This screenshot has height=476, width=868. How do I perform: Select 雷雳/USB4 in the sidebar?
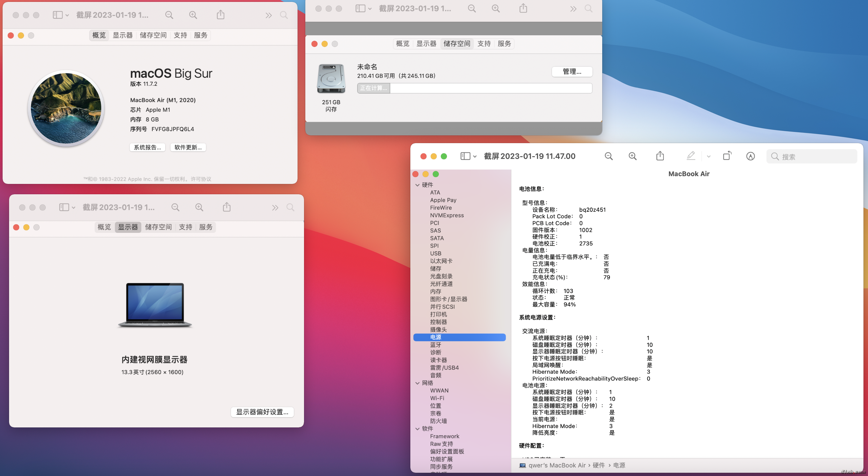(x=444, y=368)
